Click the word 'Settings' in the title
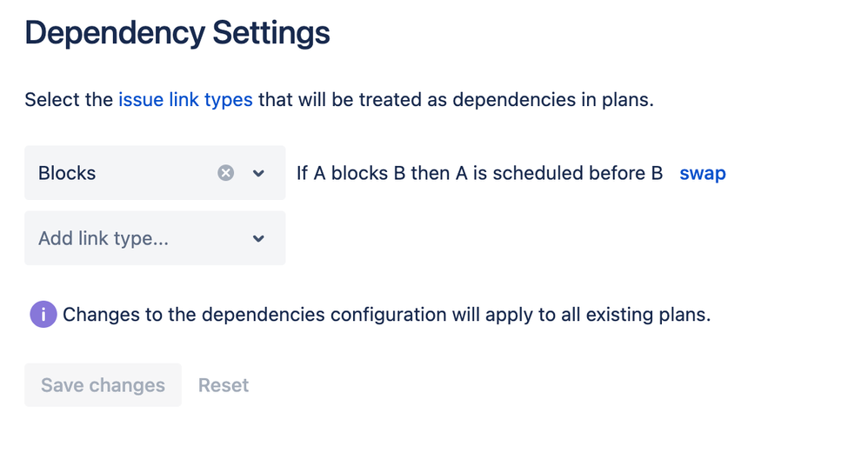 [x=271, y=33]
